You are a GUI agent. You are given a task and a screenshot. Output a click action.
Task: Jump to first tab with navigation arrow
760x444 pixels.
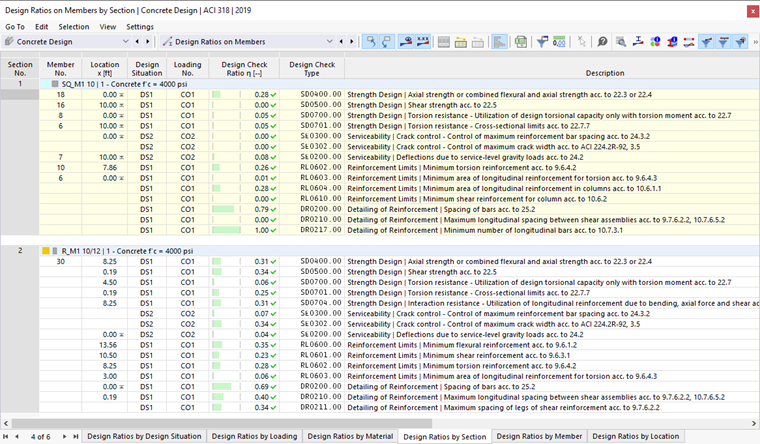pyautogui.click(x=6, y=437)
